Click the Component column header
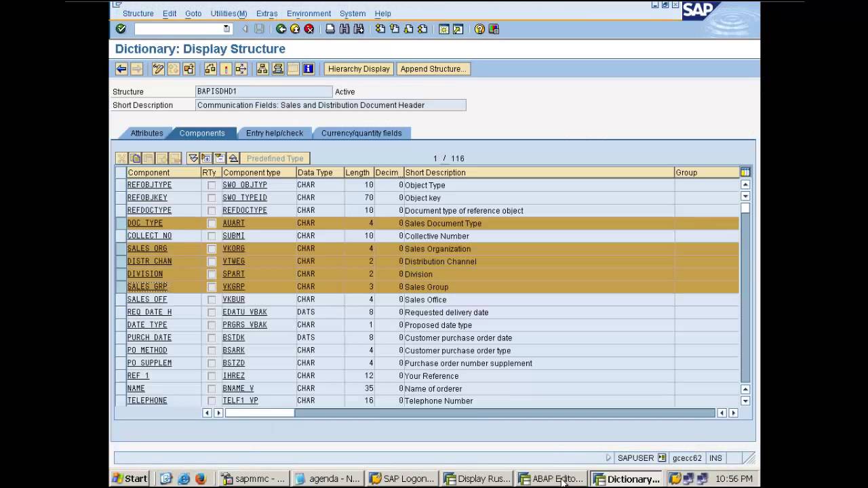The height and width of the screenshot is (488, 868). (163, 173)
